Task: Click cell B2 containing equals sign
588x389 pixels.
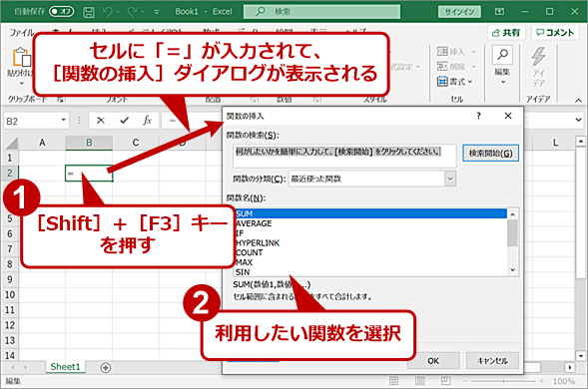Action: coord(89,174)
